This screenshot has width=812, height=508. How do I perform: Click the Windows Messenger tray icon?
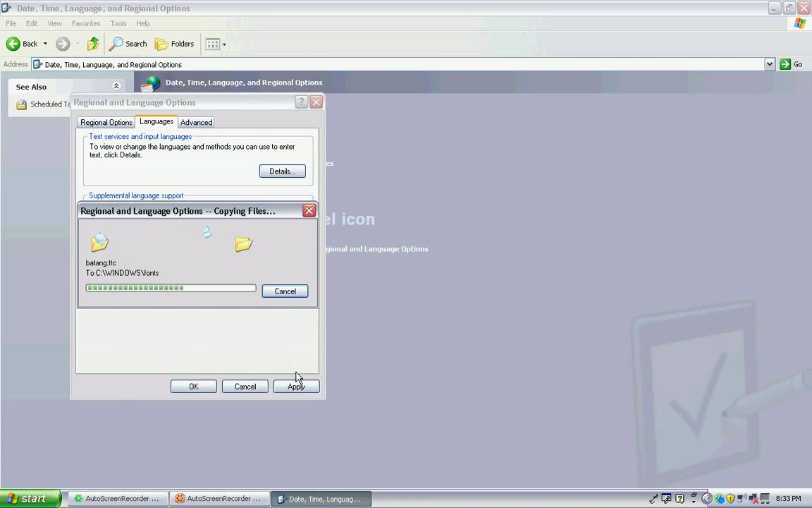click(720, 499)
